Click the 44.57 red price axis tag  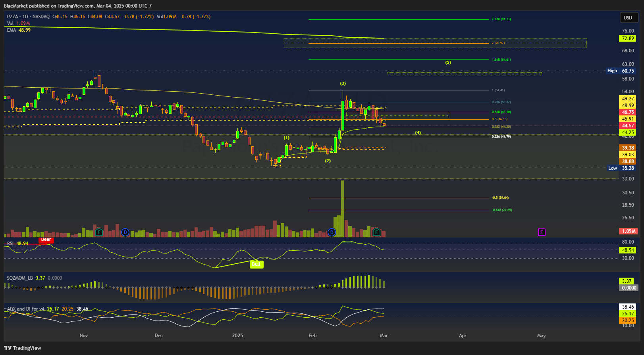tap(627, 126)
